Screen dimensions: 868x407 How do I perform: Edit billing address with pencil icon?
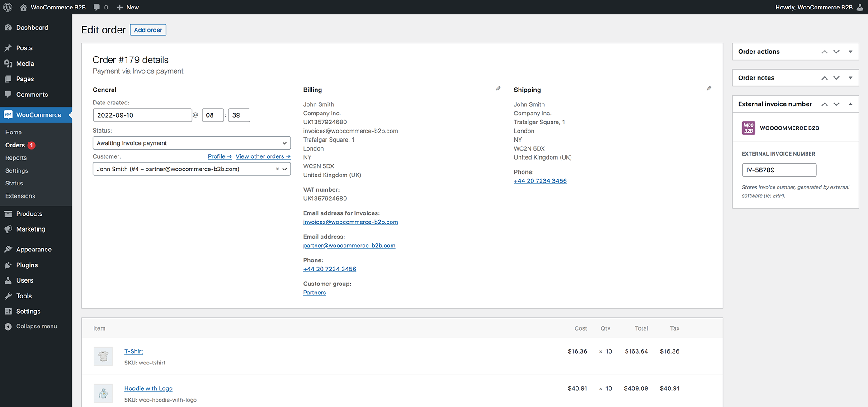coord(498,89)
